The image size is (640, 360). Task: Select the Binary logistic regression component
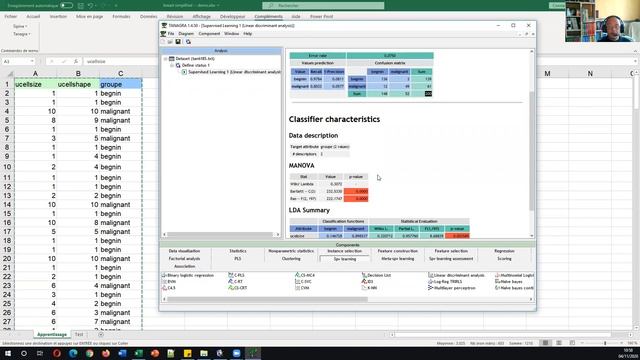point(187,276)
